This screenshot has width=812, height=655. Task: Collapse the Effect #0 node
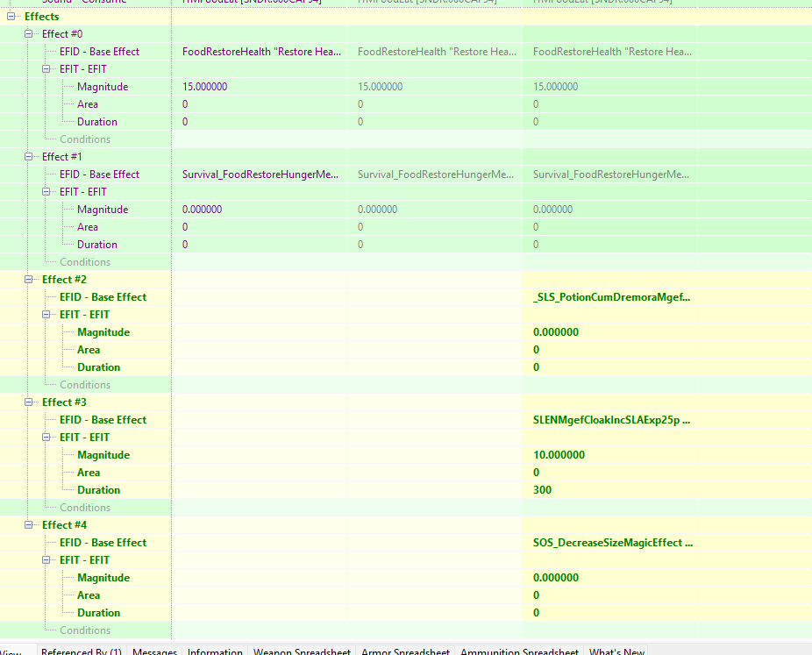click(28, 34)
